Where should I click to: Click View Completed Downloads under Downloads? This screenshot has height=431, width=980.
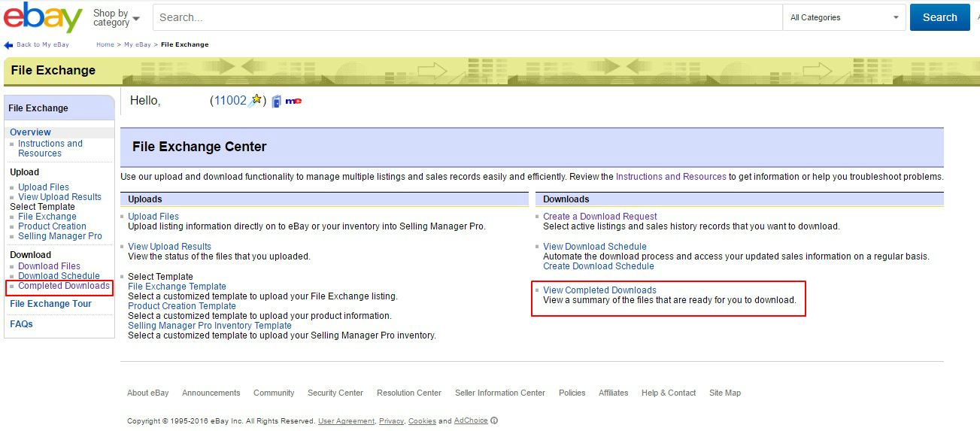click(x=599, y=290)
